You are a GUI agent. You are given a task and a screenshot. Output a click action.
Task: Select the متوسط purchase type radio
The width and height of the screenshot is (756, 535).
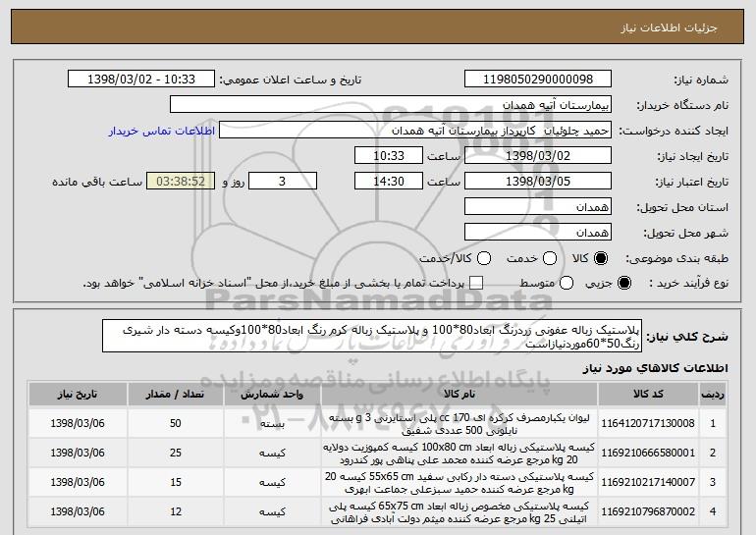click(567, 283)
